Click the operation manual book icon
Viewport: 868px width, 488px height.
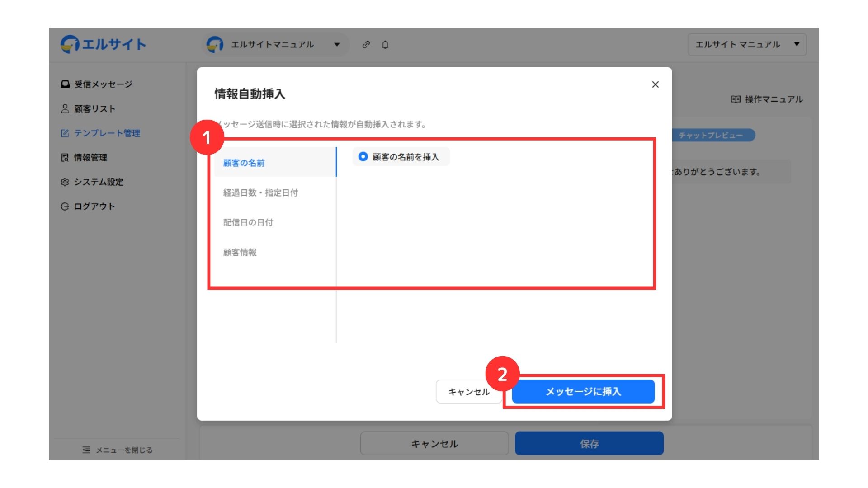coord(736,99)
